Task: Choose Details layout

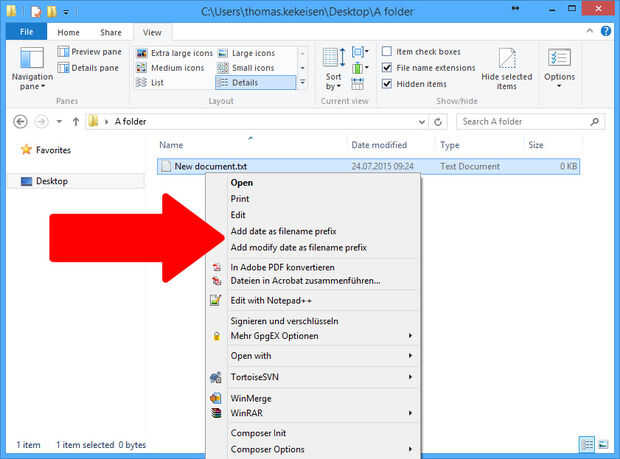Action: (x=255, y=83)
